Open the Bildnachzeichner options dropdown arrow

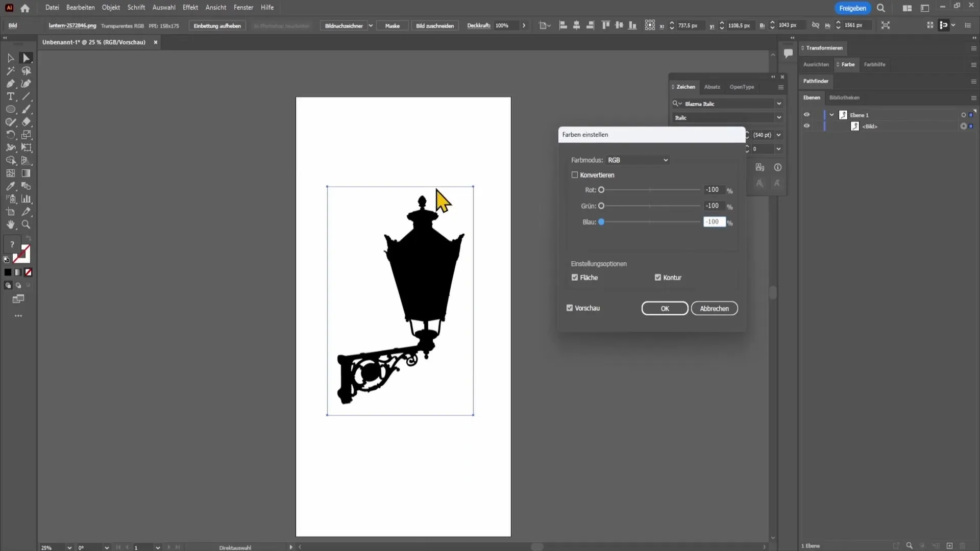(x=371, y=26)
